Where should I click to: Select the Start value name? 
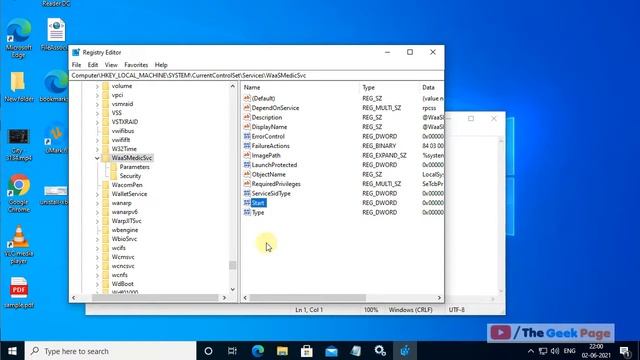[x=258, y=203]
